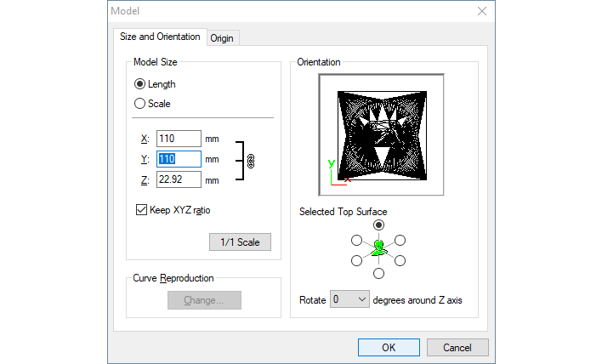Select the Length radio button
Screen dimensions: 602x364
[x=139, y=84]
